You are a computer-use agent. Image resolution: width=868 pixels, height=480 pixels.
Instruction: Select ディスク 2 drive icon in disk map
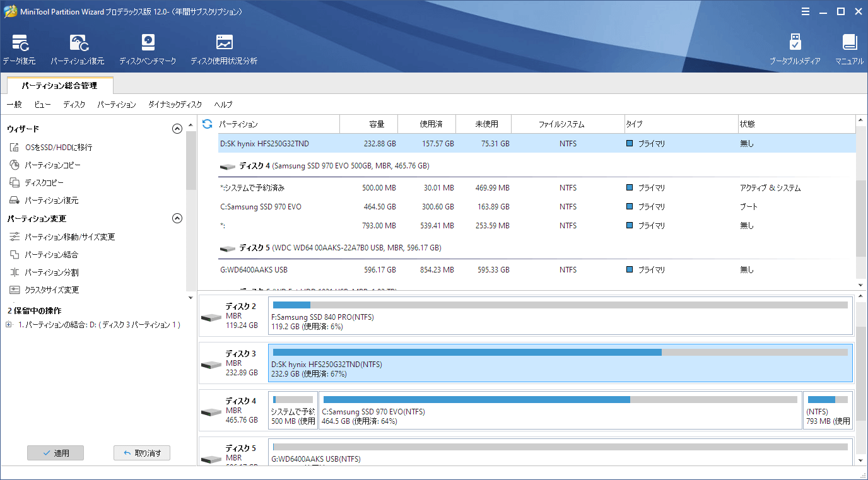pos(211,317)
